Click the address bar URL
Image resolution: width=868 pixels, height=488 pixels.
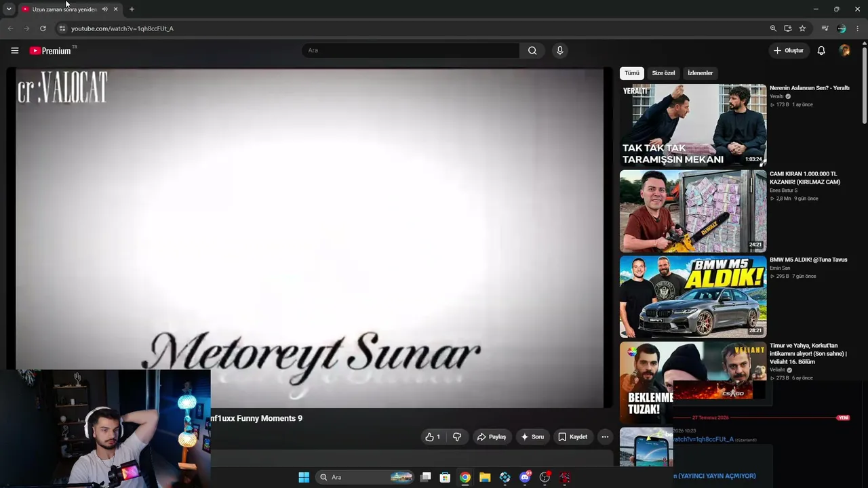pos(122,28)
